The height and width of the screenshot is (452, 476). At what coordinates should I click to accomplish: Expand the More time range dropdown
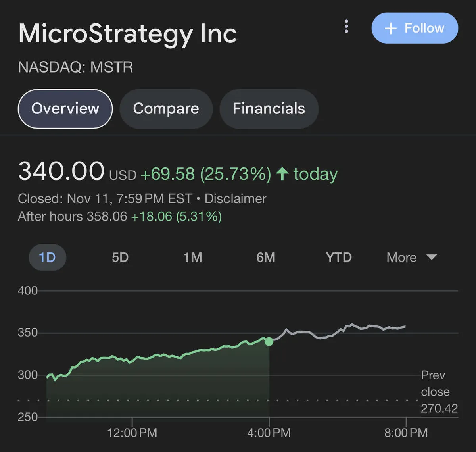pyautogui.click(x=411, y=257)
